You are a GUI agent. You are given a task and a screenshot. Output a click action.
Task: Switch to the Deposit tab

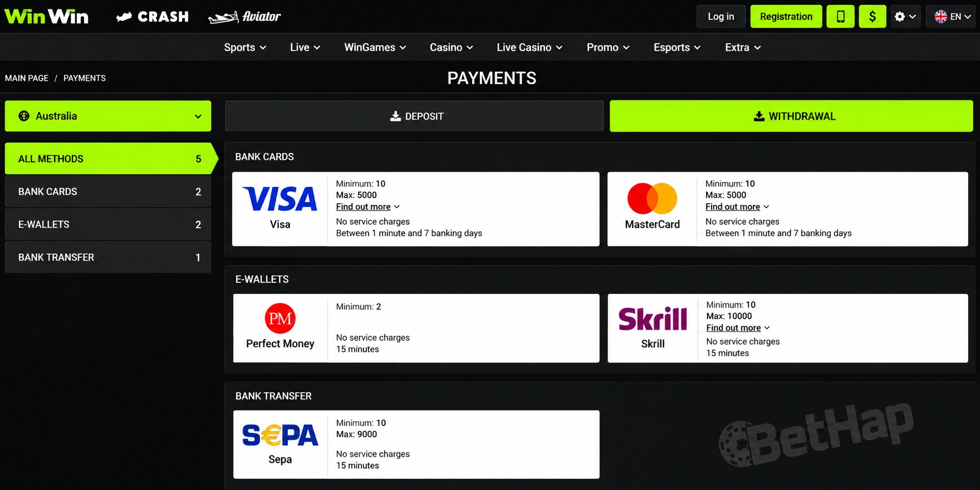point(414,116)
